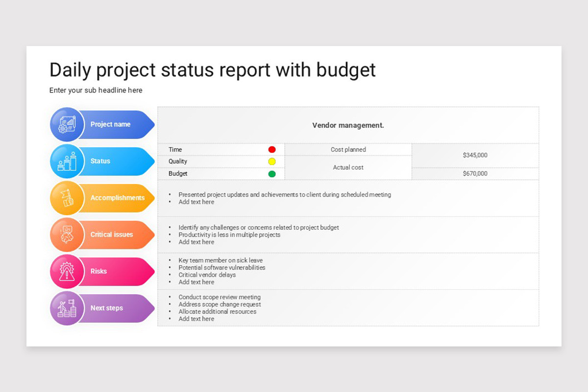Click the Risks alert warning icon

[67, 271]
